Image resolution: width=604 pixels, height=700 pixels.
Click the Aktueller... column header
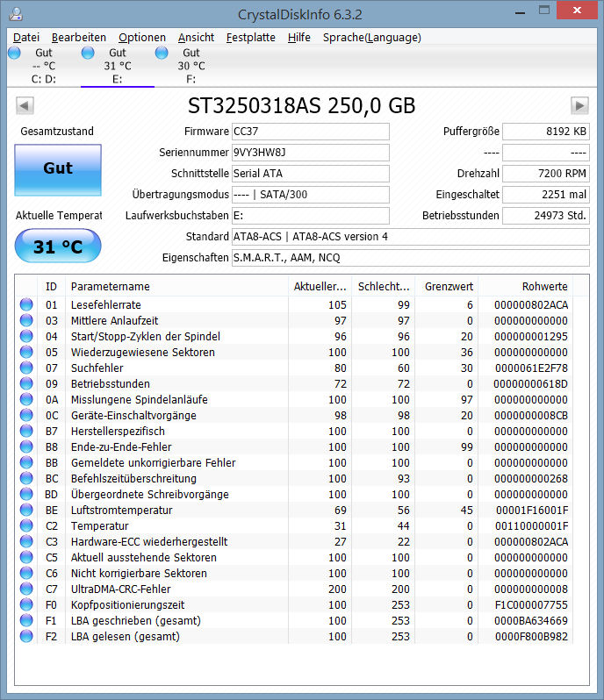point(320,286)
